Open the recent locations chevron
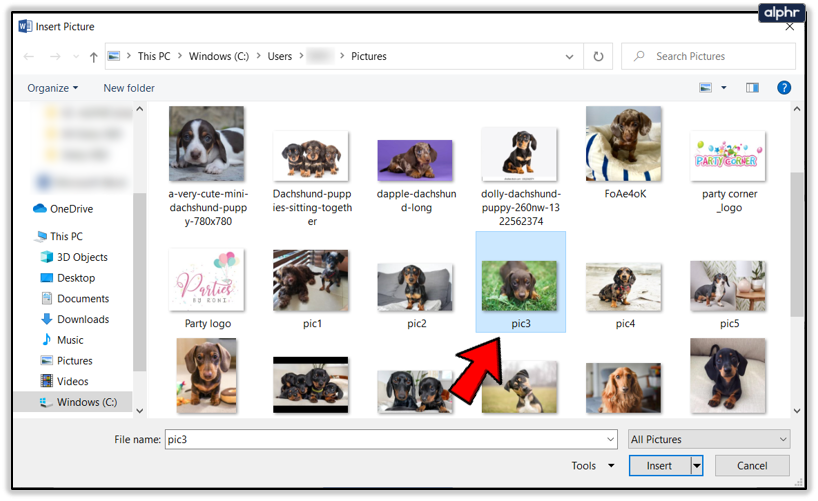Image resolution: width=818 pixels, height=501 pixels. (76, 56)
